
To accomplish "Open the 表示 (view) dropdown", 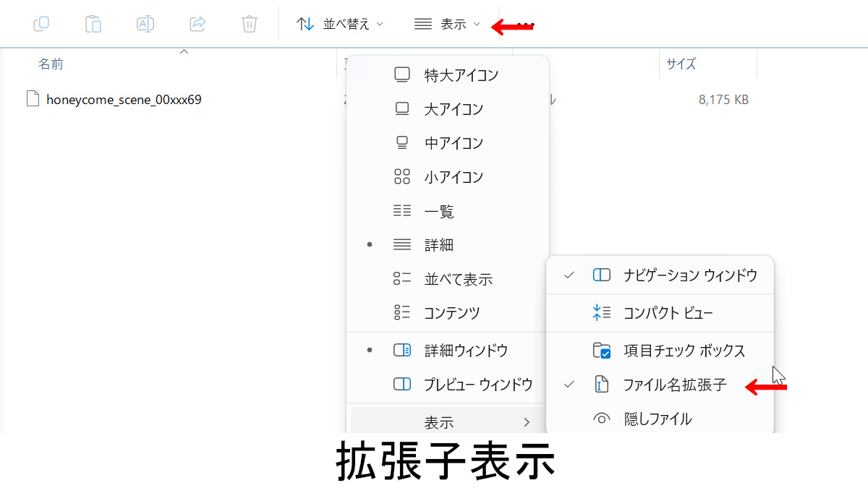I will click(x=448, y=23).
